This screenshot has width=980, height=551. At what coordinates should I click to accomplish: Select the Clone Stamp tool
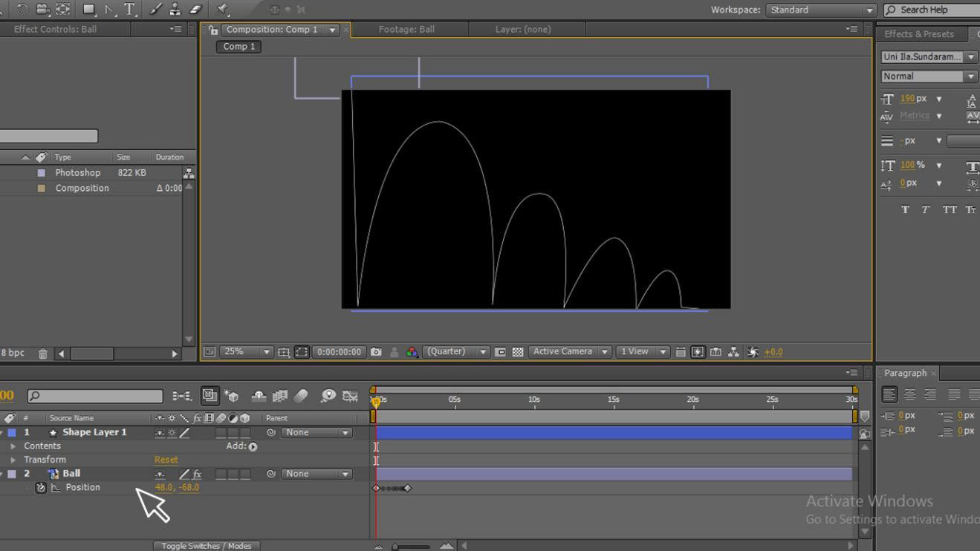[x=175, y=10]
